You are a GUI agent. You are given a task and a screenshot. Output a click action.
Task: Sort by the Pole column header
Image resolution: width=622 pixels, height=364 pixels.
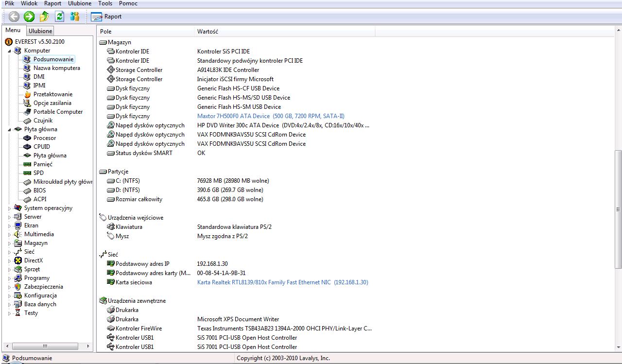coord(145,32)
